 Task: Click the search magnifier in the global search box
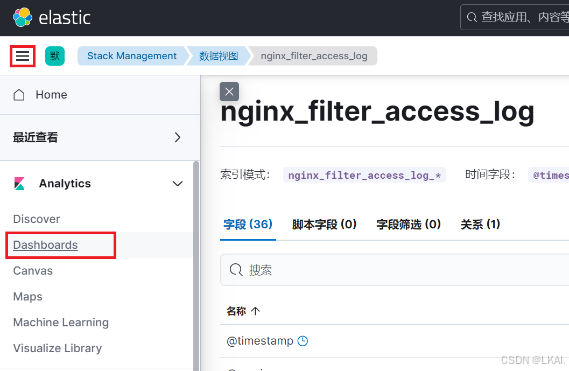pos(471,17)
